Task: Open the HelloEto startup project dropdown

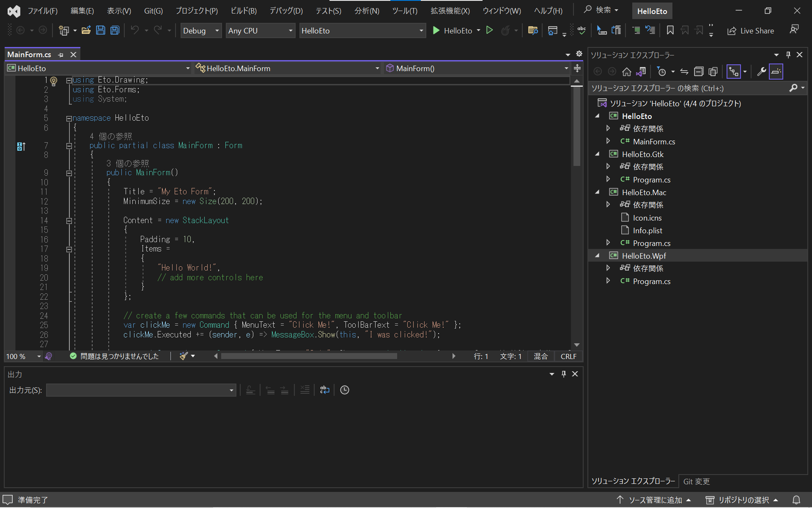Action: tap(362, 30)
